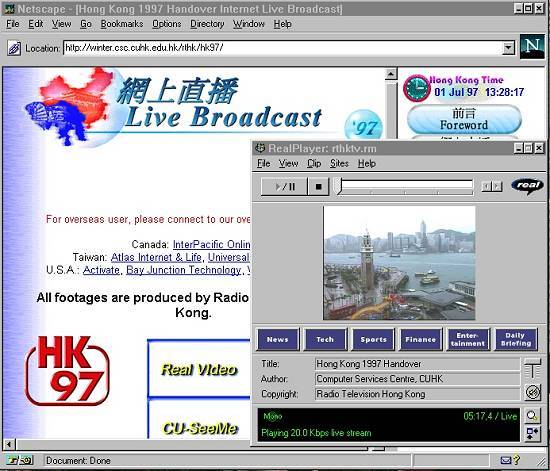Click the 'Playing 20.0 Kbps live stream' status text

(x=316, y=433)
